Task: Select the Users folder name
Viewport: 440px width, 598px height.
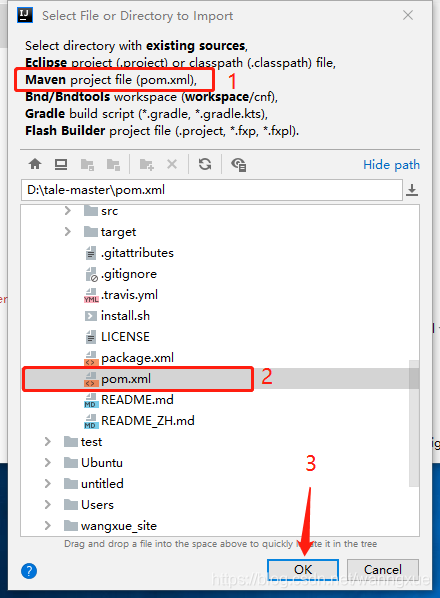Action: pyautogui.click(x=97, y=505)
